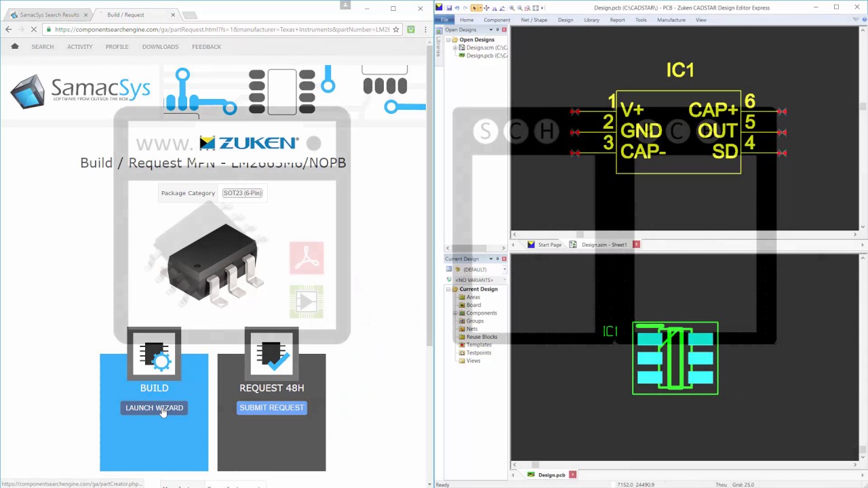Open the (DEFAULT) colour file dropdown

coord(504,270)
